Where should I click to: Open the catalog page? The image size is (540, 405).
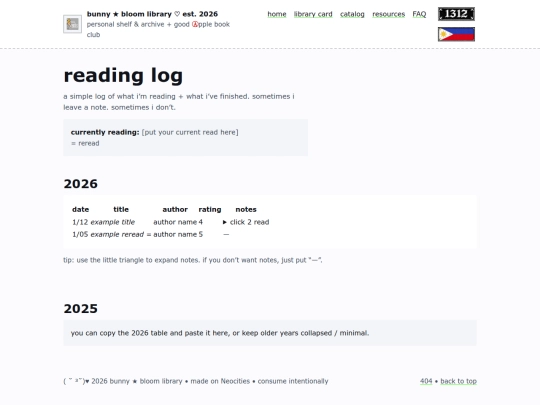(x=352, y=14)
